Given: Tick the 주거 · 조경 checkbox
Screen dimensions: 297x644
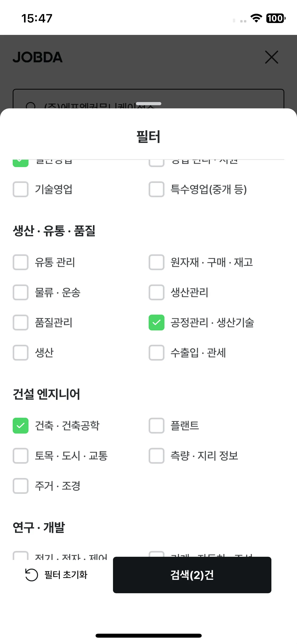Looking at the screenshot, I should (21, 486).
